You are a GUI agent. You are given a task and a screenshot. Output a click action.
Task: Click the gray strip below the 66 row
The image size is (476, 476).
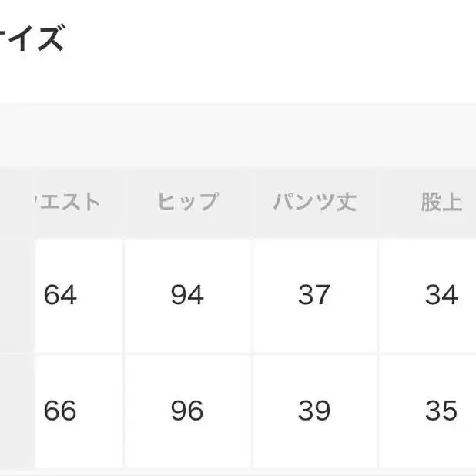(x=238, y=471)
